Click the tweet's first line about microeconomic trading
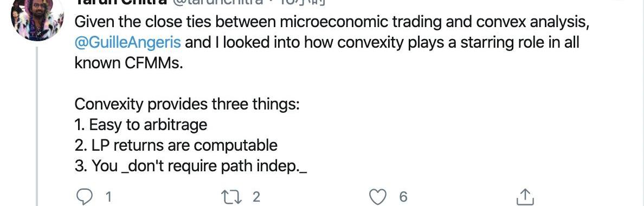The image size is (644, 206). pyautogui.click(x=332, y=22)
